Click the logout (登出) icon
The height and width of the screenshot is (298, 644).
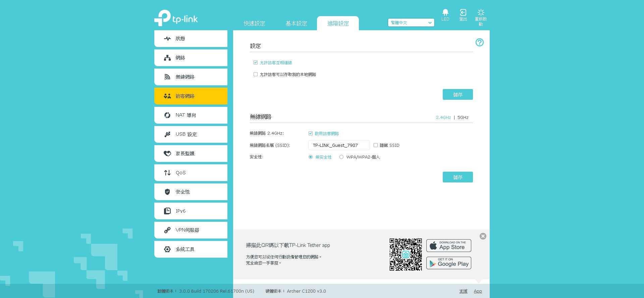[x=463, y=12]
